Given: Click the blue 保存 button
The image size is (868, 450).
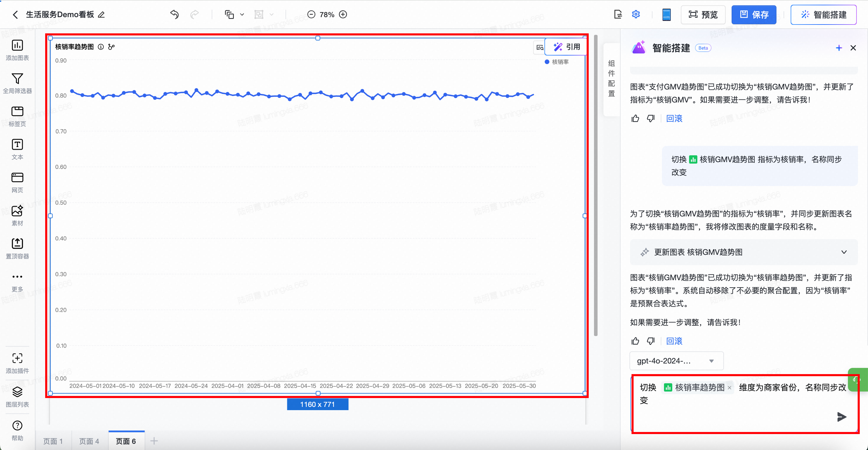Looking at the screenshot, I should pos(753,14).
